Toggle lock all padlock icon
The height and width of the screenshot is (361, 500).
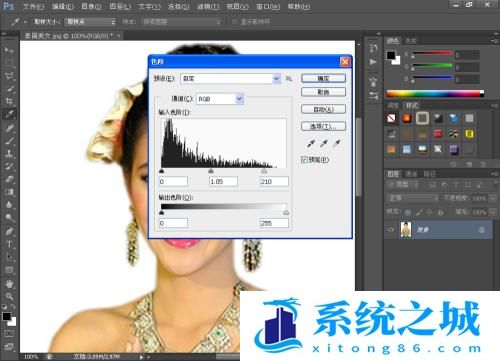pyautogui.click(x=440, y=212)
